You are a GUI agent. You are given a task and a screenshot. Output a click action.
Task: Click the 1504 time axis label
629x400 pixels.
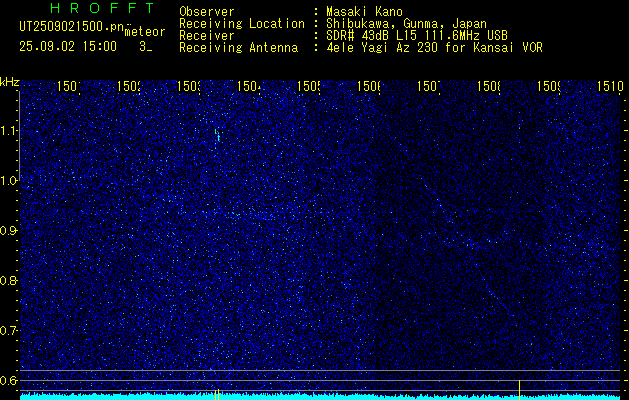click(249, 86)
